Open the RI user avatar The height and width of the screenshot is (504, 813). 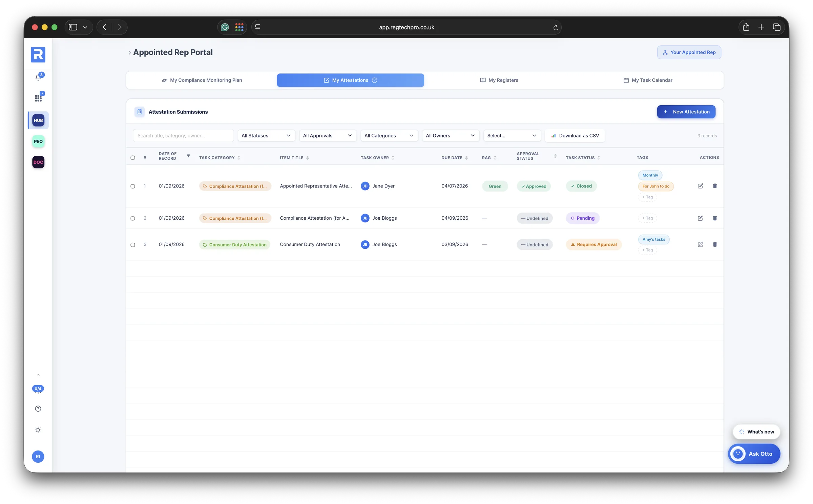pyautogui.click(x=38, y=457)
